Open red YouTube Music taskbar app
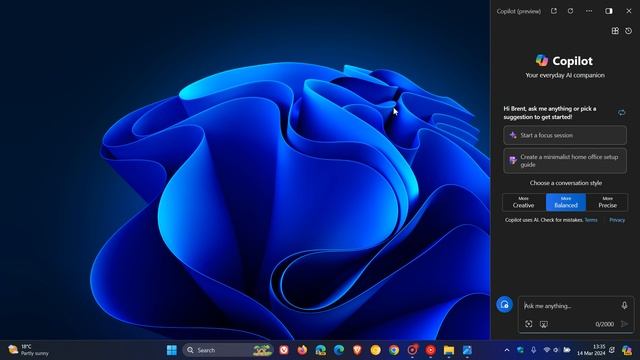Viewport: 640px width, 360px height. pos(431,350)
